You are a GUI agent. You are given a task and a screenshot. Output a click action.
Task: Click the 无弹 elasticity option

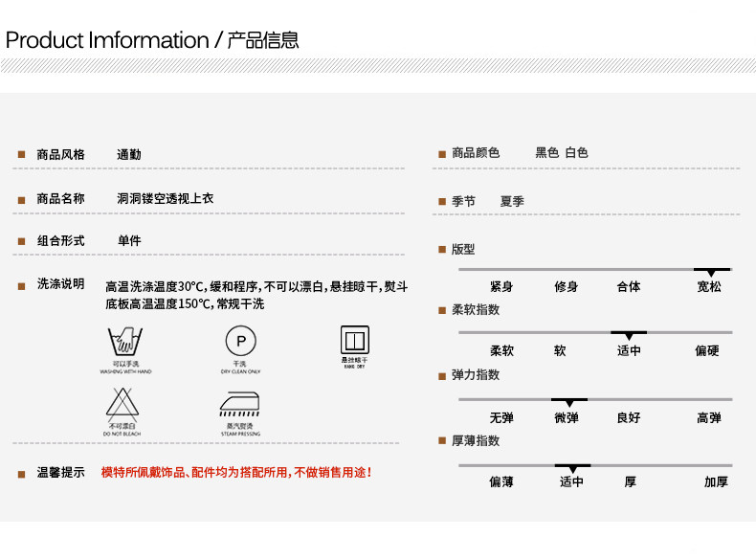pyautogui.click(x=501, y=417)
